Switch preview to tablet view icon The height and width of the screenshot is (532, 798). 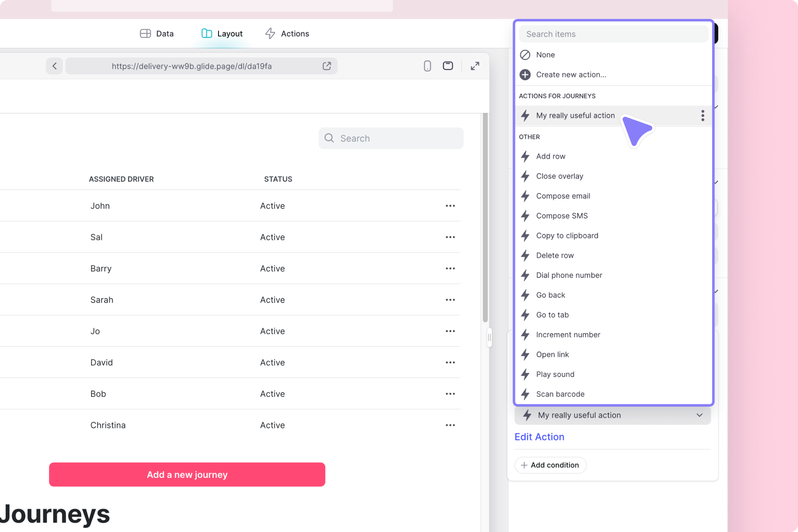pos(447,66)
